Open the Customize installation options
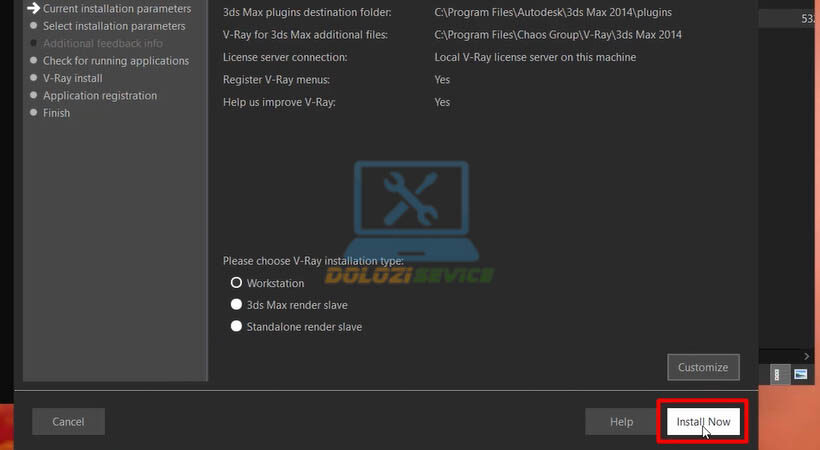This screenshot has height=450, width=820. [703, 367]
